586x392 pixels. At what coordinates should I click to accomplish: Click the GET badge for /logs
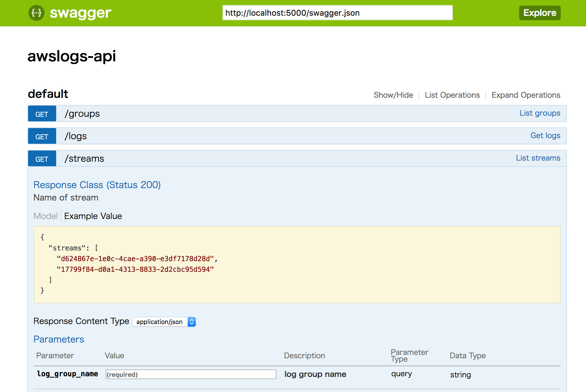coord(42,136)
